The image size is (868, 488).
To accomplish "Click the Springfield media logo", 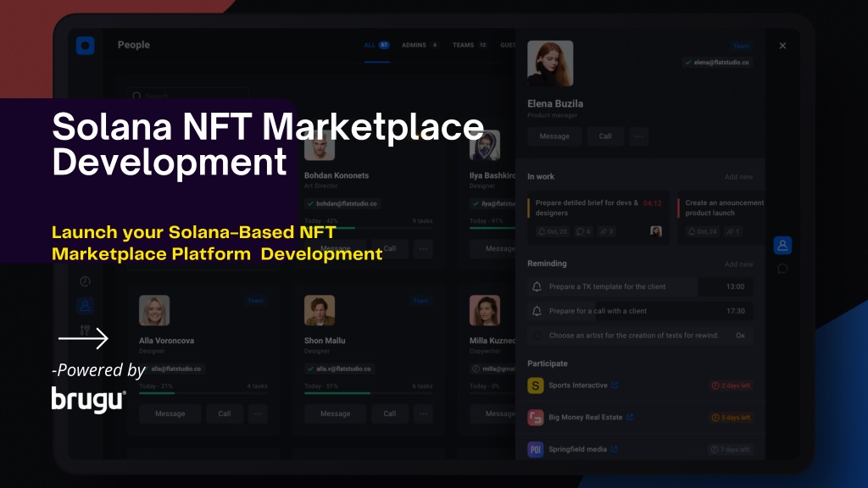I will click(x=536, y=450).
